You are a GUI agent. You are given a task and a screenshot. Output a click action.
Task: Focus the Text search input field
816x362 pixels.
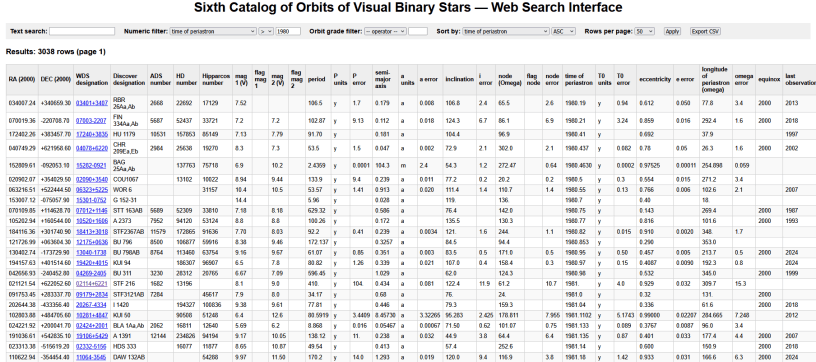click(82, 31)
